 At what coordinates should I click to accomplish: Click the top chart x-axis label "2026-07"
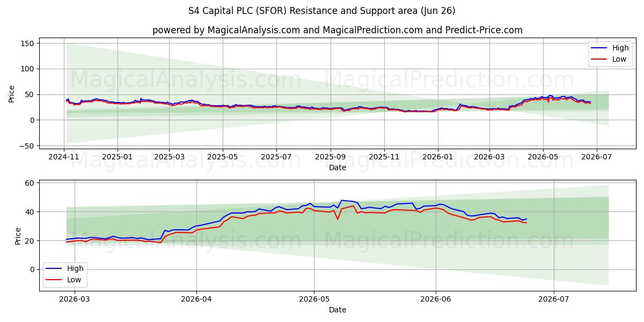(596, 157)
